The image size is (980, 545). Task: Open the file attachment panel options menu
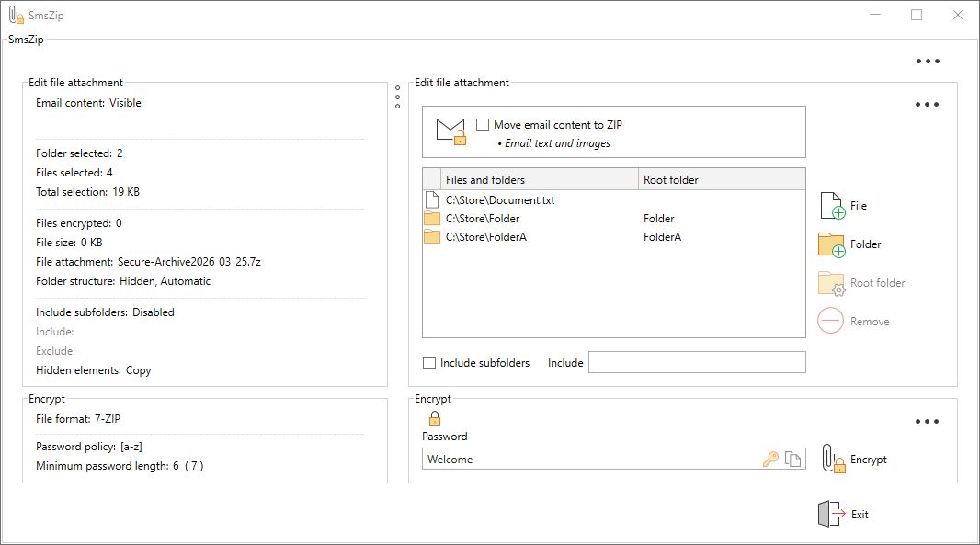928,105
